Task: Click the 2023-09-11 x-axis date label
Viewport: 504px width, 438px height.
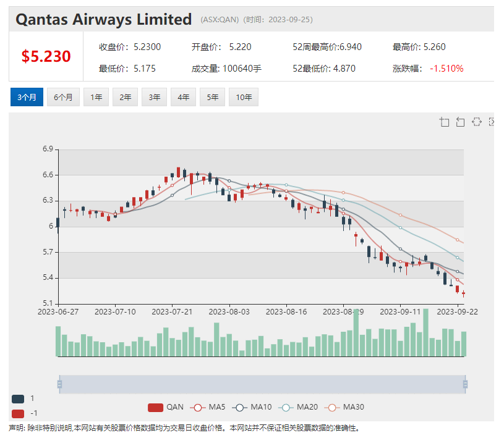Action: click(400, 312)
